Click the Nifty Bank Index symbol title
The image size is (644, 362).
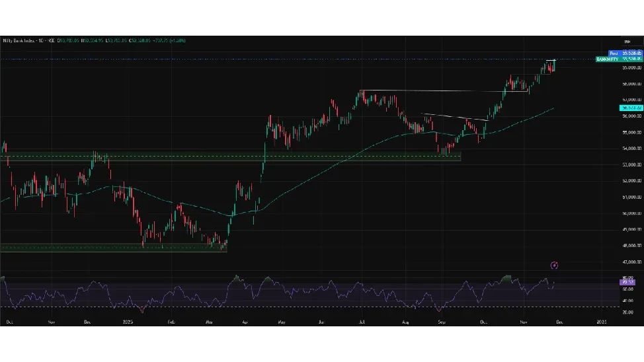28,41
